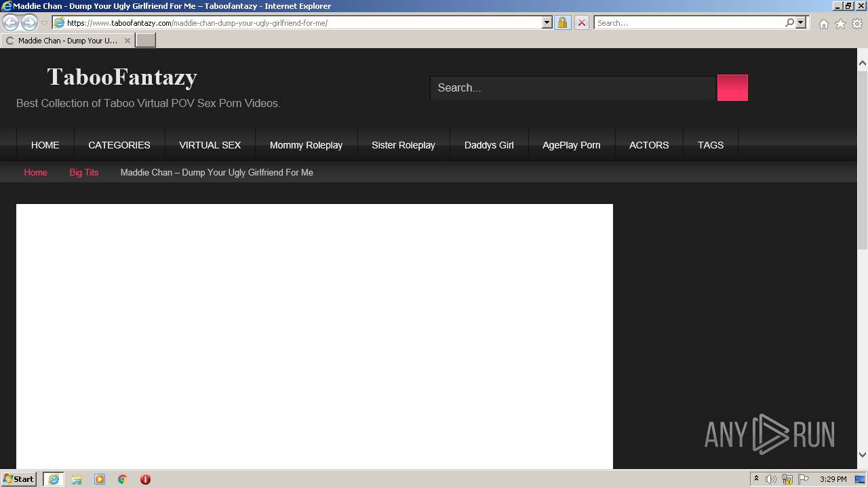Click the Home breadcrumb link
868x488 pixels.
coord(36,172)
